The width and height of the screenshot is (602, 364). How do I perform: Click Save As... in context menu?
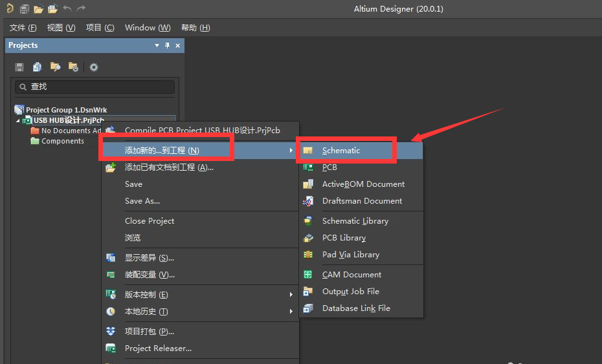(x=200, y=200)
